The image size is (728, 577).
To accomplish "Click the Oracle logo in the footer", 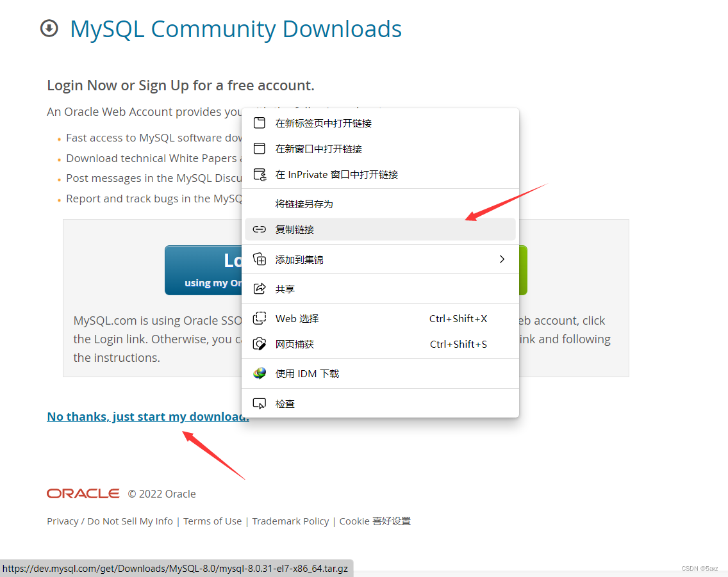I will pos(83,494).
